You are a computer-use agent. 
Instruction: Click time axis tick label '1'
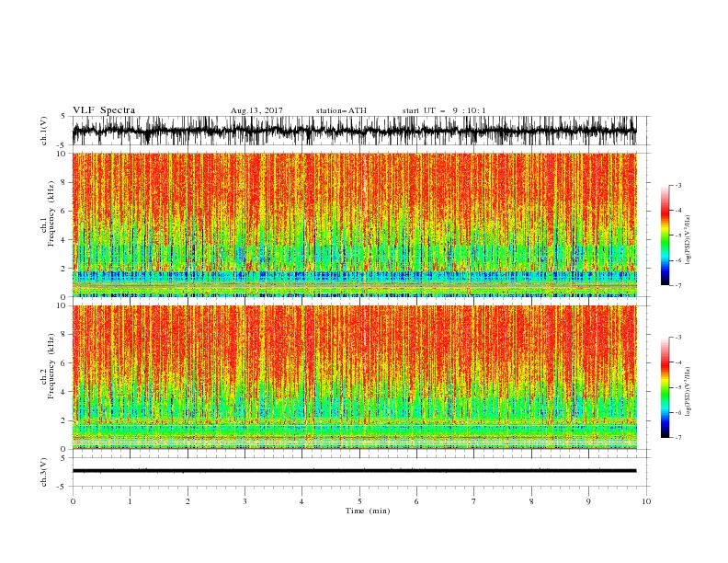click(130, 501)
